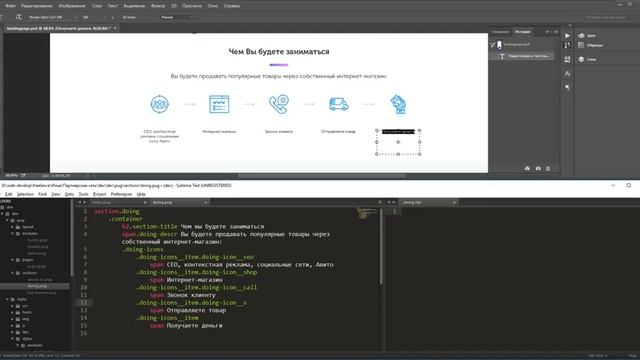The image size is (640, 360).
Task: Click Photoshop horizontal scrollbar under canvas
Action: [x=322, y=176]
